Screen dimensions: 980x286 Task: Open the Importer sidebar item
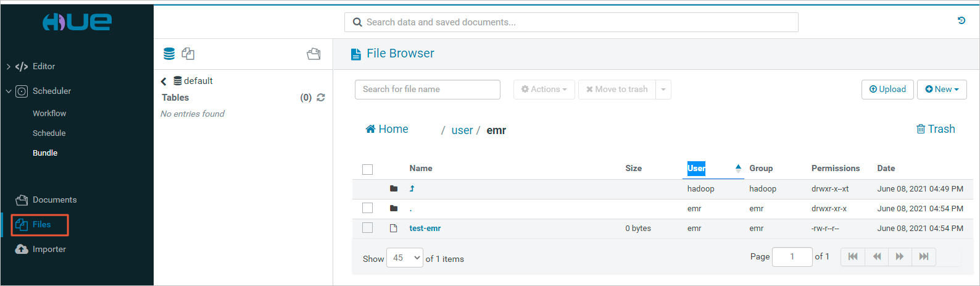[49, 250]
